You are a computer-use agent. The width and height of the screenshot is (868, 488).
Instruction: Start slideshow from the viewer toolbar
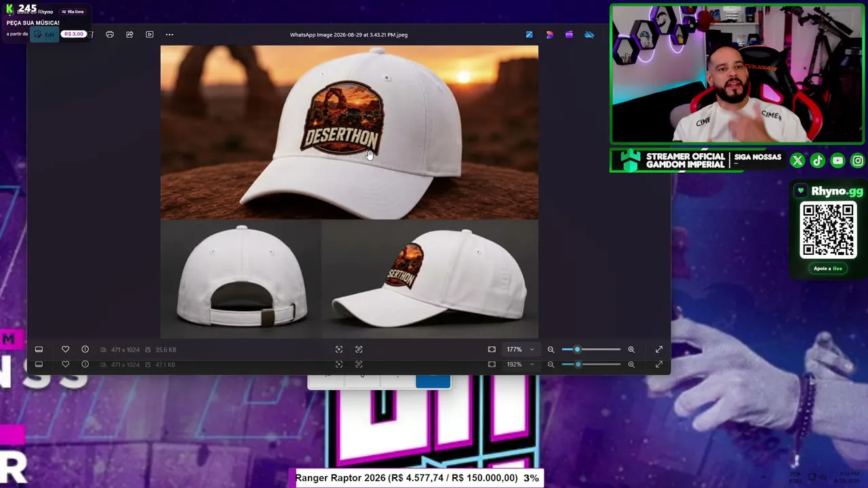click(x=150, y=35)
